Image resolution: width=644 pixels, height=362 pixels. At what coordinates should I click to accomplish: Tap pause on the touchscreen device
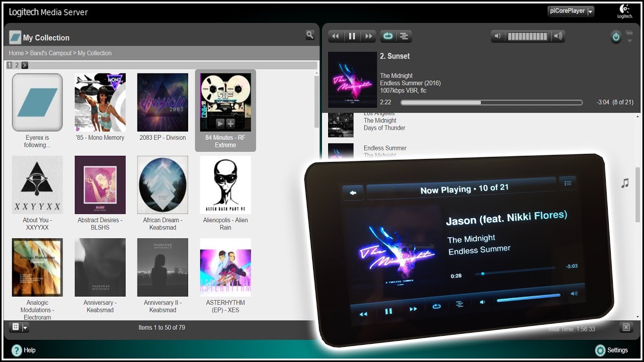388,311
